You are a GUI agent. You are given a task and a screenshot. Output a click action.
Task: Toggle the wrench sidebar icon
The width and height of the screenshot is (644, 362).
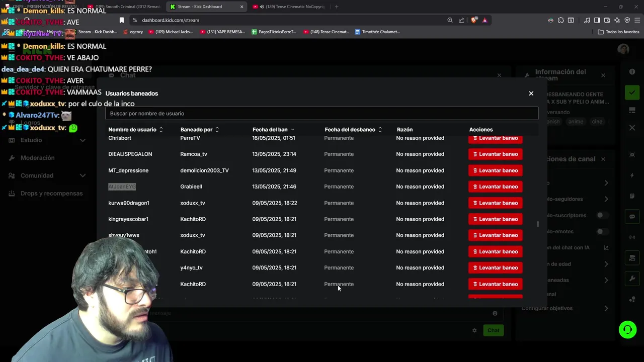[632, 279]
